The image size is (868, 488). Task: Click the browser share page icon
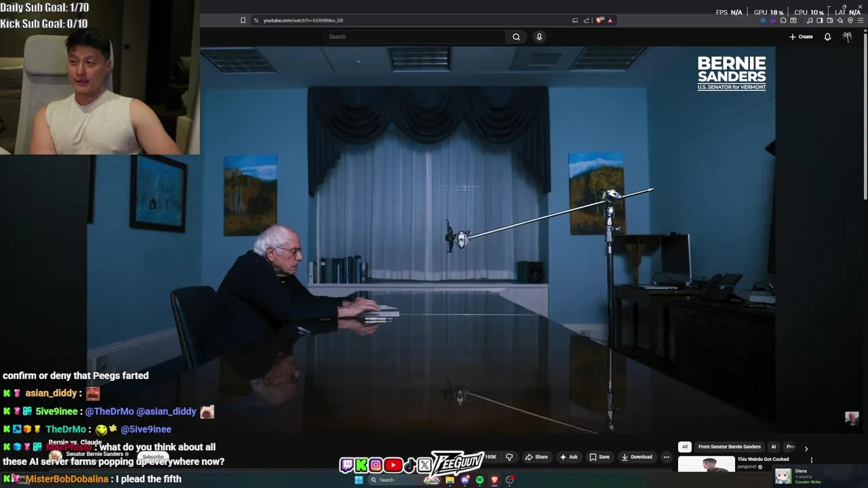pyautogui.click(x=587, y=20)
